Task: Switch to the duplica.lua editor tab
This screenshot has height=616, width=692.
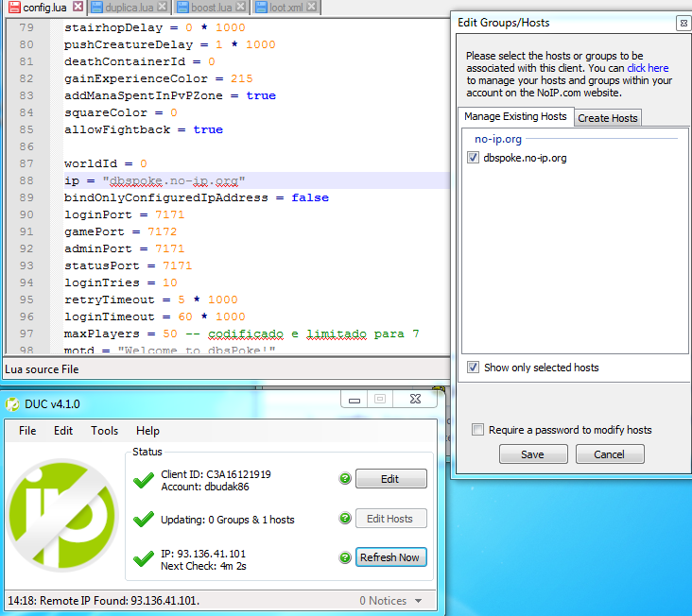Action: [x=129, y=8]
